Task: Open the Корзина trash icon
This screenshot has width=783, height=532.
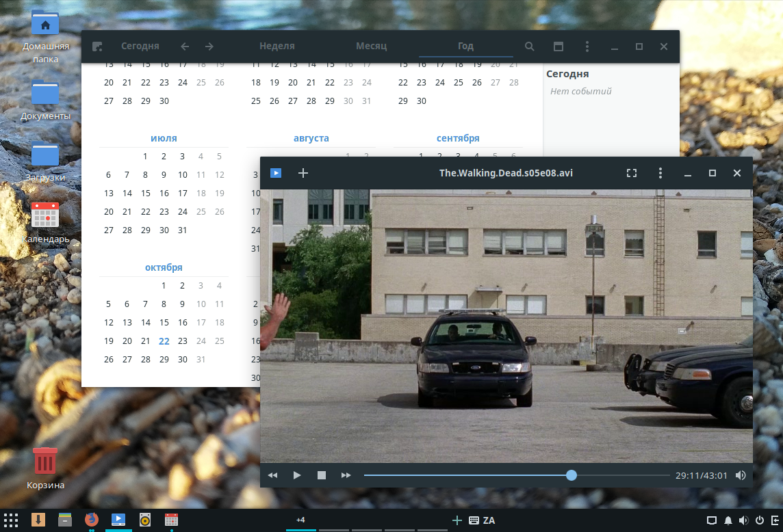Action: (x=45, y=468)
